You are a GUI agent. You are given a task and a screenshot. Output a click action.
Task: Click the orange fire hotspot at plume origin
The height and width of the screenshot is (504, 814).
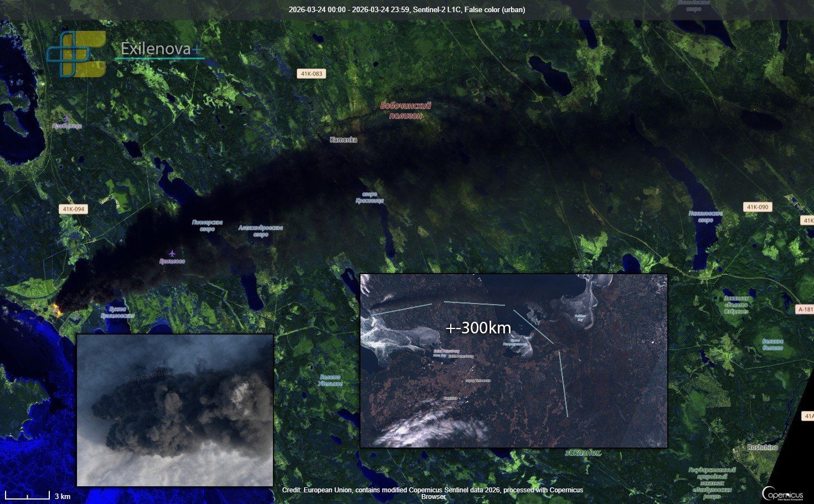pos(58,309)
